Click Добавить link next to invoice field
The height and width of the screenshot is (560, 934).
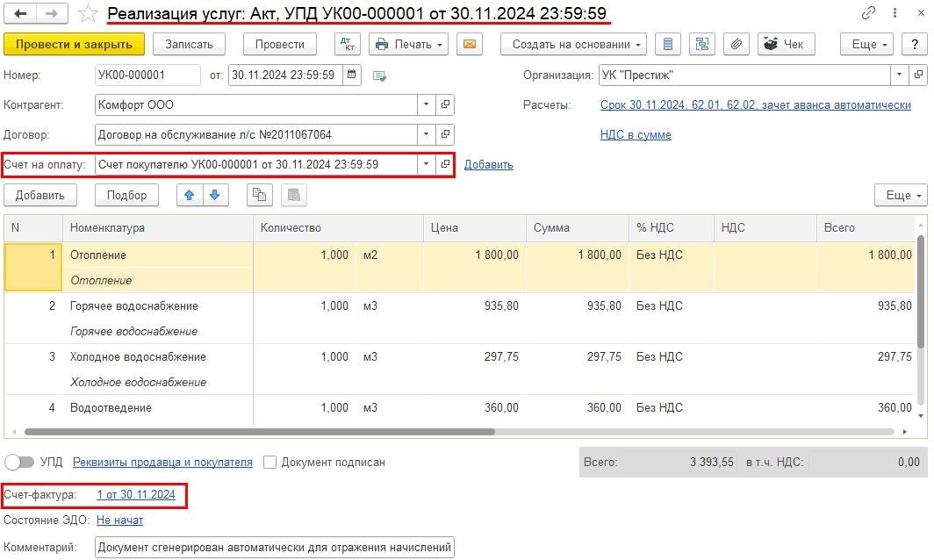coord(488,164)
